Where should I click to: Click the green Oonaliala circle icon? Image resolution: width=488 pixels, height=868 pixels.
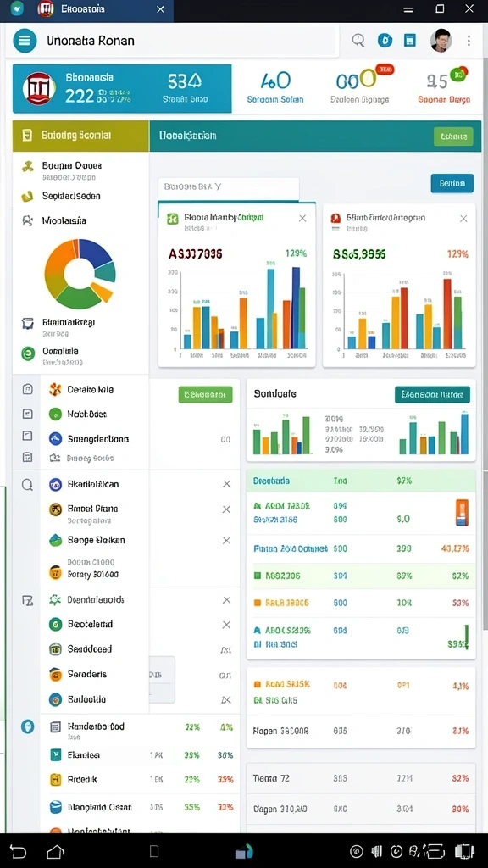(x=28, y=353)
